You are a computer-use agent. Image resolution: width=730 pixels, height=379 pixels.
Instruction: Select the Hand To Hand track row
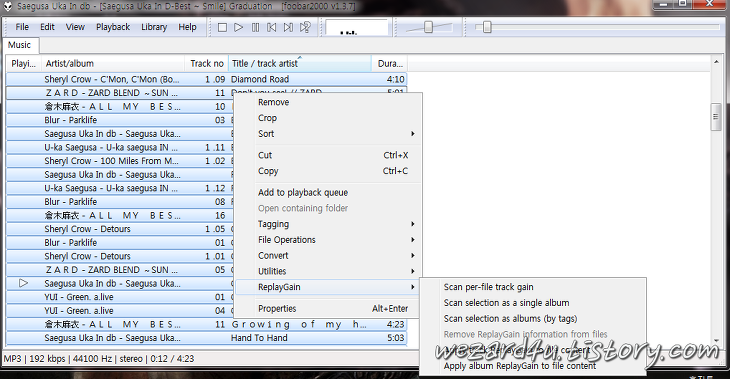[x=207, y=338]
